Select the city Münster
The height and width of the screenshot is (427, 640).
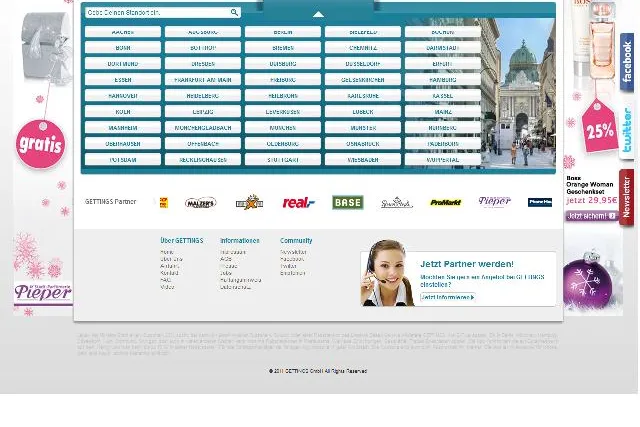pyautogui.click(x=363, y=127)
